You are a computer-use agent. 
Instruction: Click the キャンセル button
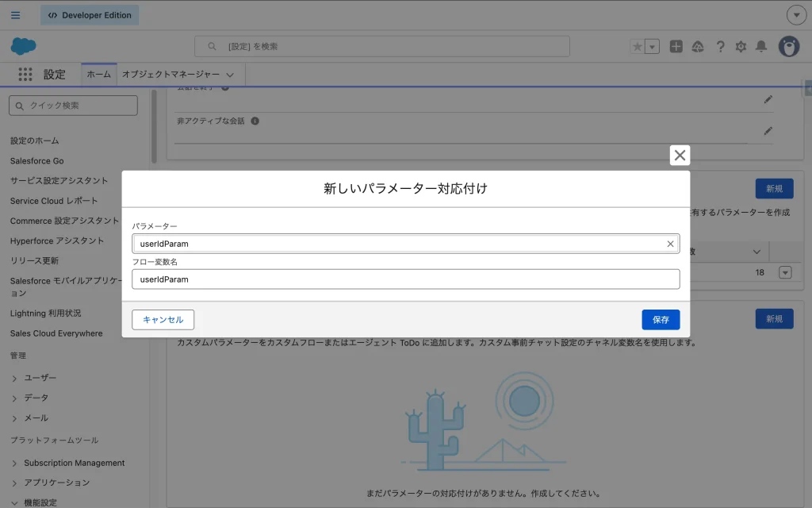click(x=163, y=320)
